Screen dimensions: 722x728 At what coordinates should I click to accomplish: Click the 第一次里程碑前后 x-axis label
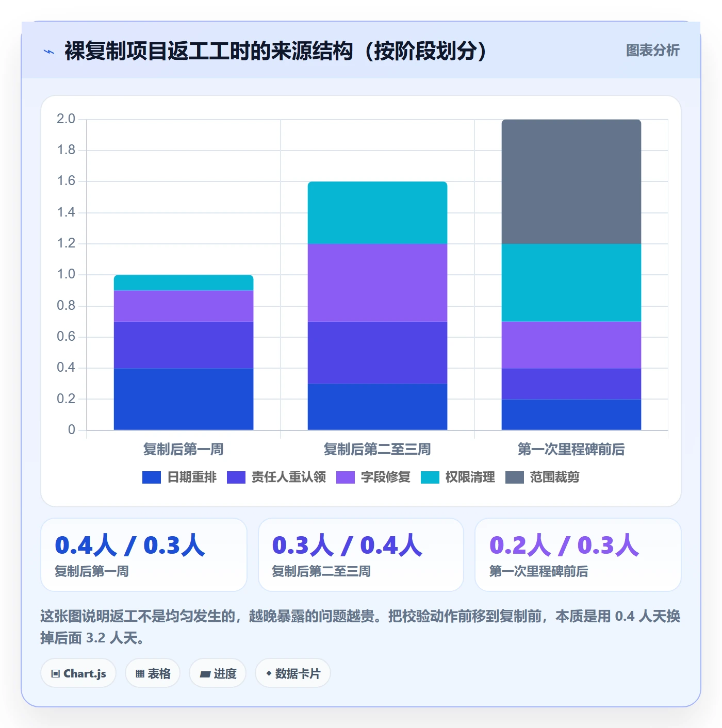(x=571, y=450)
